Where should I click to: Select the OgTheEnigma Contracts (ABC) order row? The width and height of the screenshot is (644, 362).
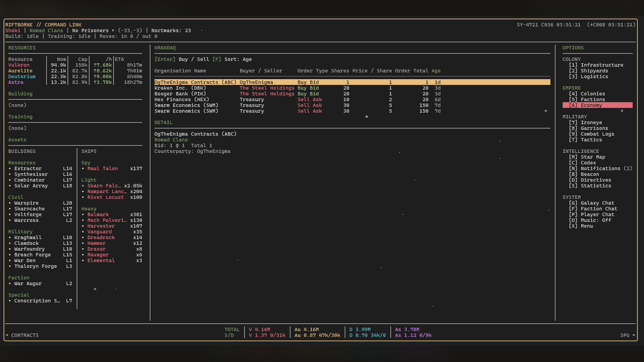[x=352, y=82]
